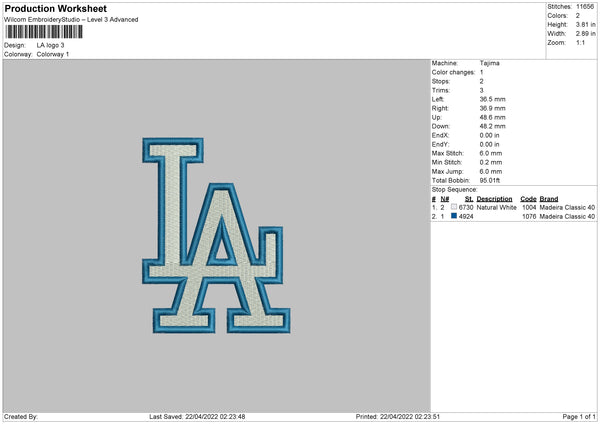Click the Total Bobbin value 95.01ft

490,180
